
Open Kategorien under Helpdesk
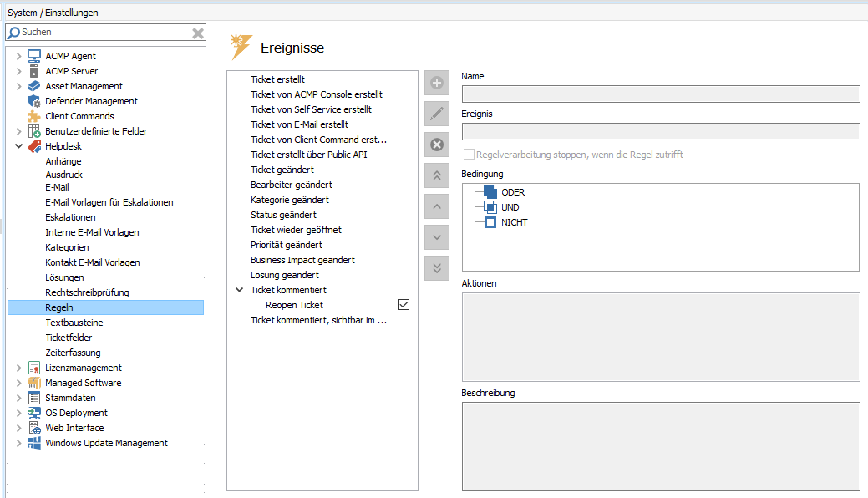67,247
